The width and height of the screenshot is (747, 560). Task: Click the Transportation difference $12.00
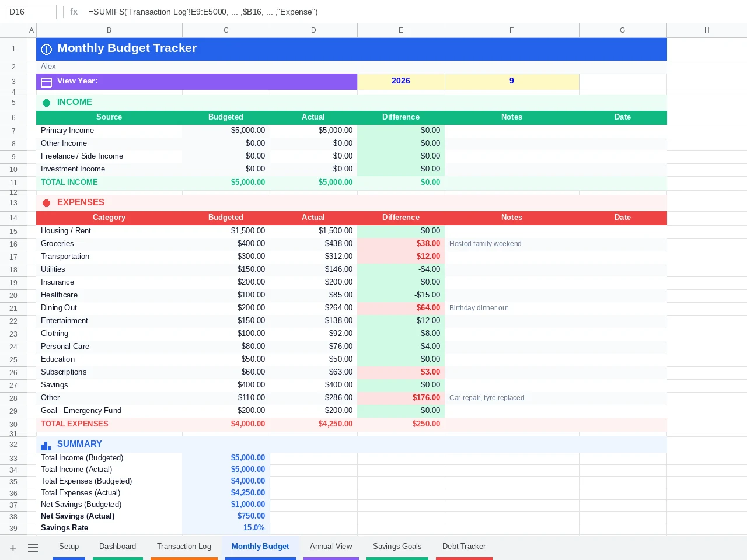click(401, 257)
